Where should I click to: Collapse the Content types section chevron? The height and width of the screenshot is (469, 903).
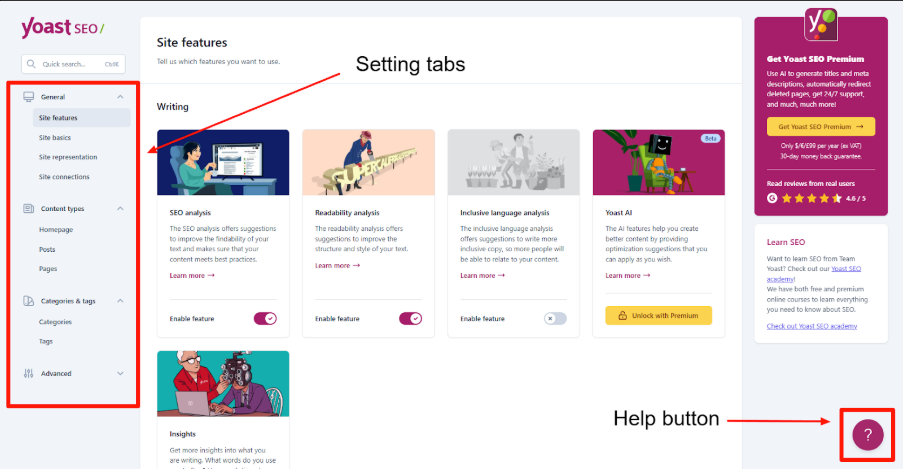point(120,209)
